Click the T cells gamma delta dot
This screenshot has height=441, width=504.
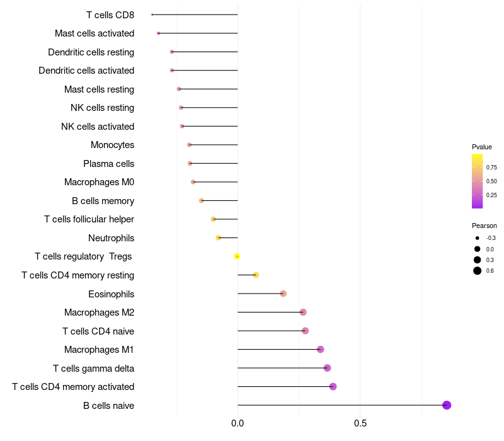pyautogui.click(x=327, y=368)
